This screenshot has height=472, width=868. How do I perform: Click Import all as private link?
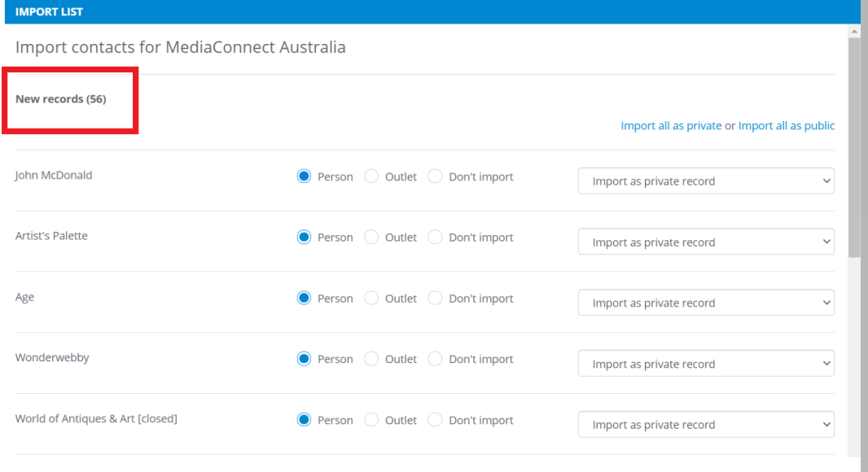pyautogui.click(x=671, y=125)
